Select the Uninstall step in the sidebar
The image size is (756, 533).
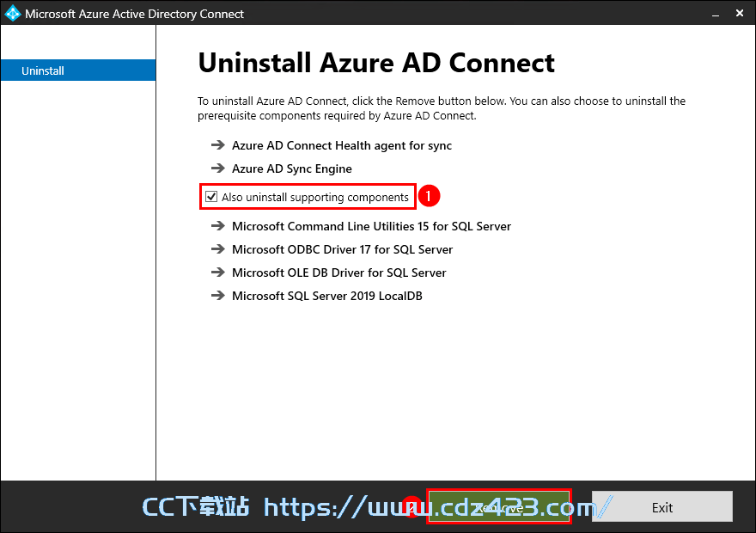tap(78, 70)
